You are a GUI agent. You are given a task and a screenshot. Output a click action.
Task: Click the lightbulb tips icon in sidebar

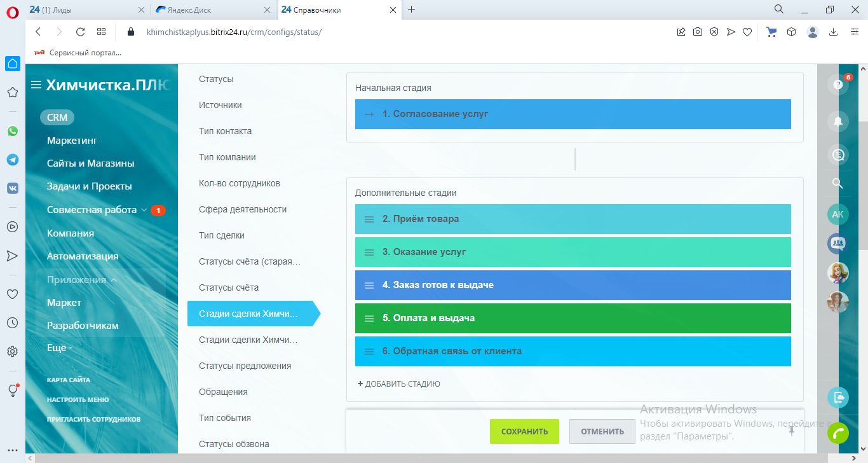pyautogui.click(x=13, y=390)
